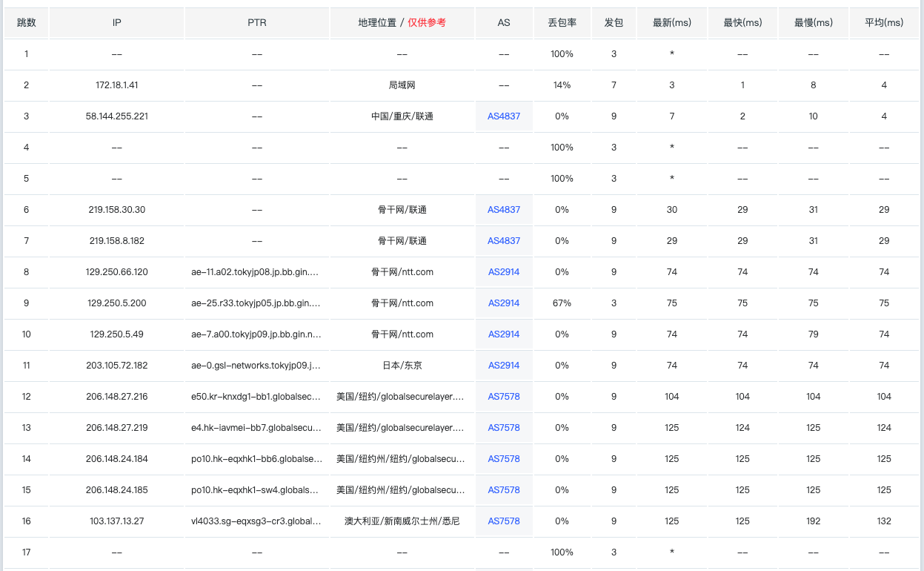Open AS4837 link for IP 58.144.255.221
The width and height of the screenshot is (924, 571).
[x=504, y=116]
